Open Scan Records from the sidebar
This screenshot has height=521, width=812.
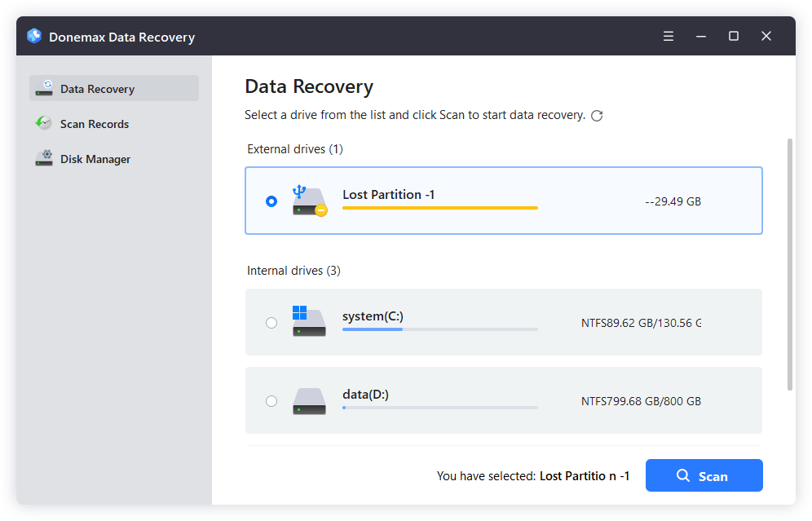coord(95,123)
